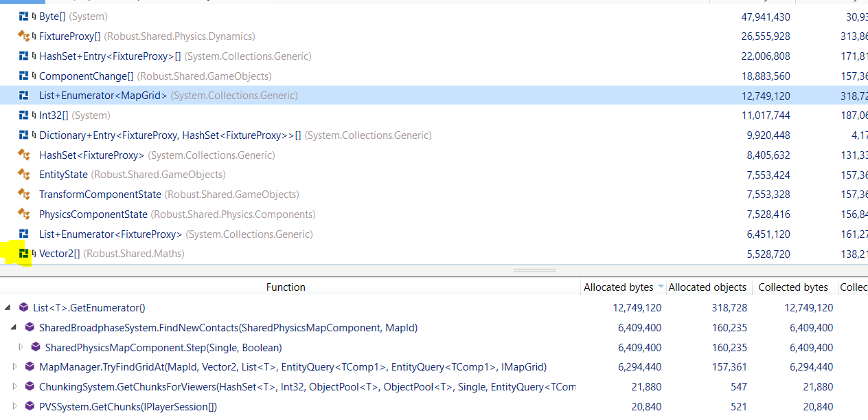Image resolution: width=868 pixels, height=420 pixels.
Task: Select the PVSSystem.GetChunks(IPlayerSession[]) row
Action: pyautogui.click(x=434, y=407)
